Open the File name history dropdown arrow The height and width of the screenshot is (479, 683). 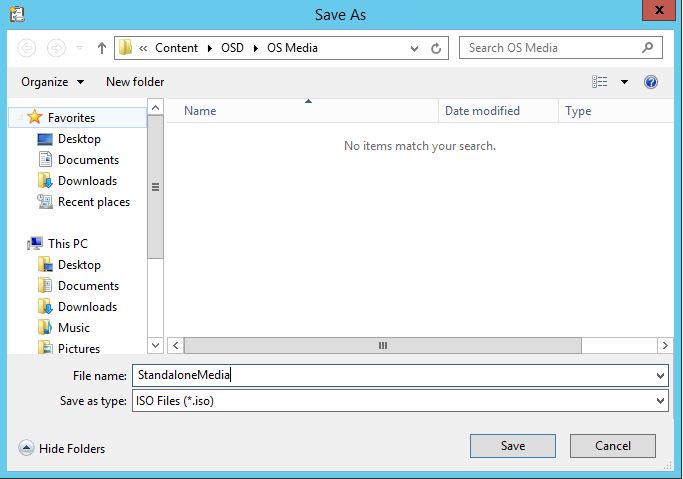coord(660,376)
